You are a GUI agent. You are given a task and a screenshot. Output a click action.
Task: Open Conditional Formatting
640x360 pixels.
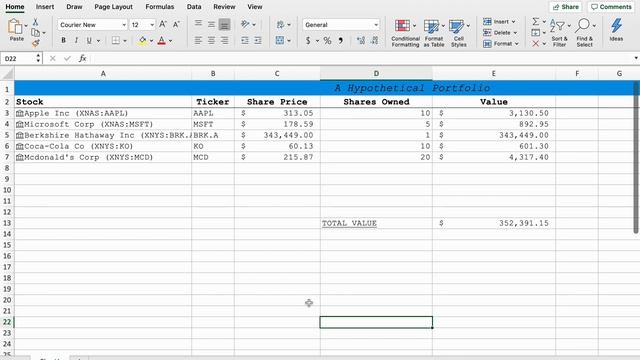(405, 33)
